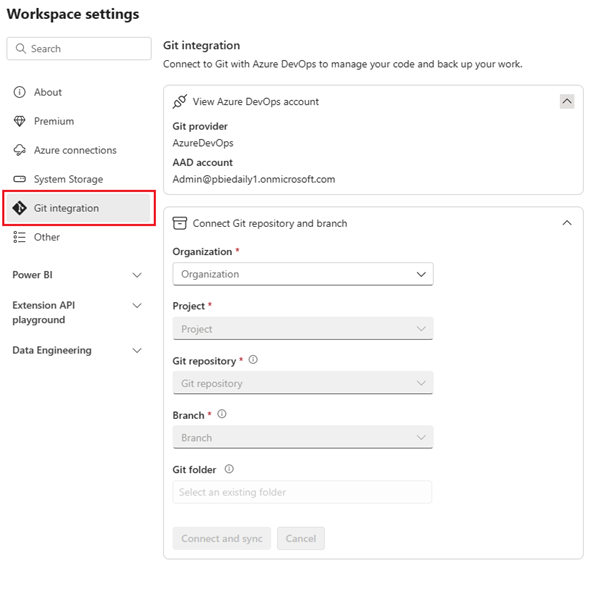Image resolution: width=599 pixels, height=592 pixels.
Task: Click the Connect and sync button
Action: coord(222,539)
